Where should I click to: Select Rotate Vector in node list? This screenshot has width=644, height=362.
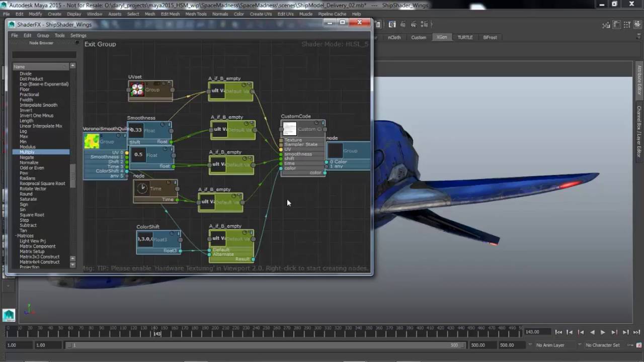33,189
